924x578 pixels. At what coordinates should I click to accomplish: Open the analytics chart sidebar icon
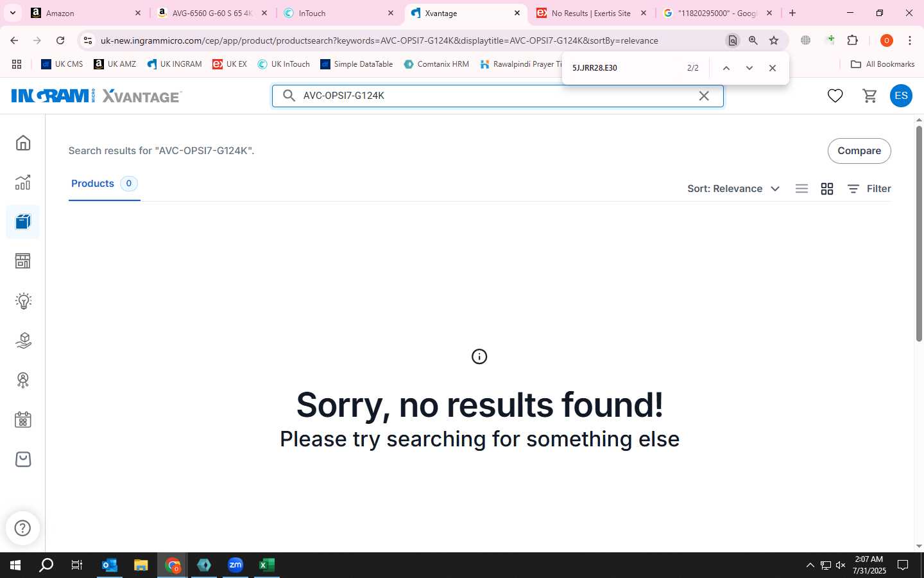23,182
